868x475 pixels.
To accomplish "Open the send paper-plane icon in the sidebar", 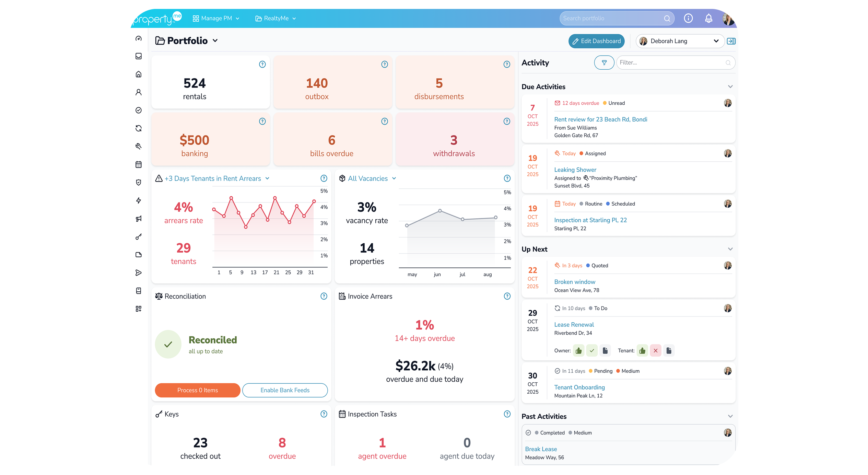I will (139, 273).
